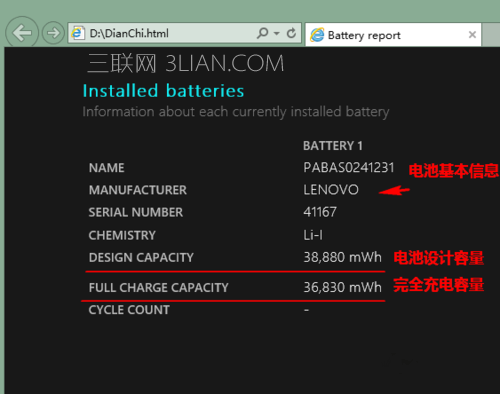
Task: Select the Battery report tab
Action: (x=393, y=35)
